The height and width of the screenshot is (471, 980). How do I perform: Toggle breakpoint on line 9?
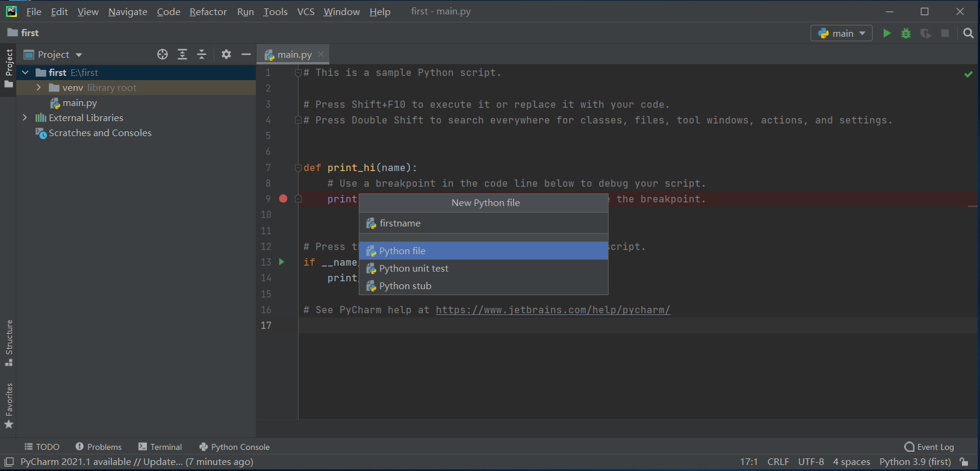point(283,199)
